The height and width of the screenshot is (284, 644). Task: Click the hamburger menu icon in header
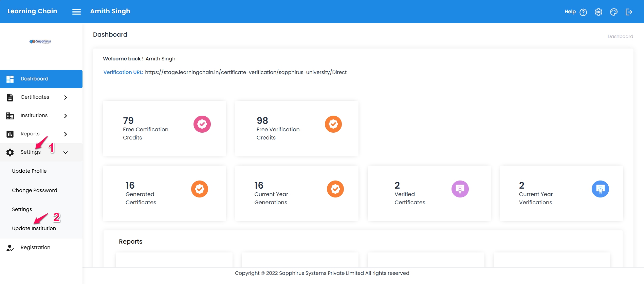point(76,12)
